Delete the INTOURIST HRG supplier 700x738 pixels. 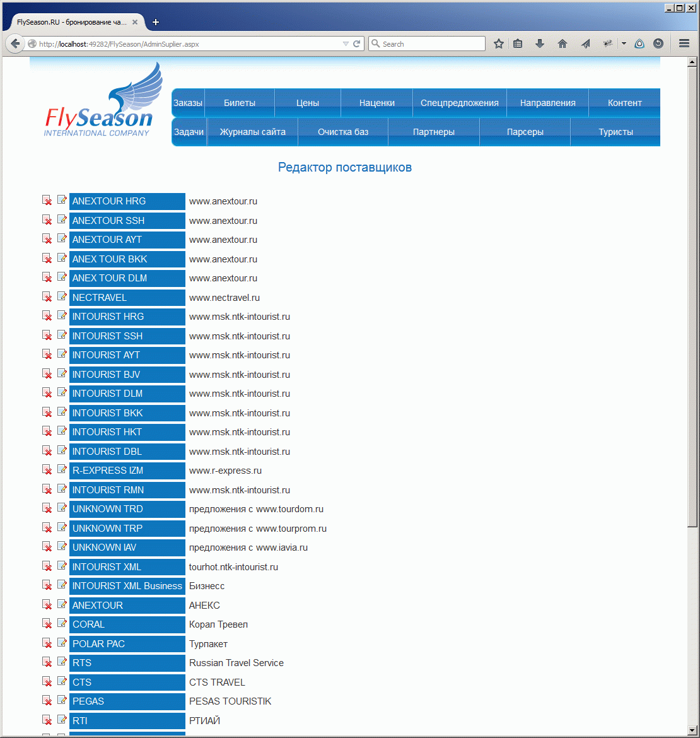(x=47, y=316)
